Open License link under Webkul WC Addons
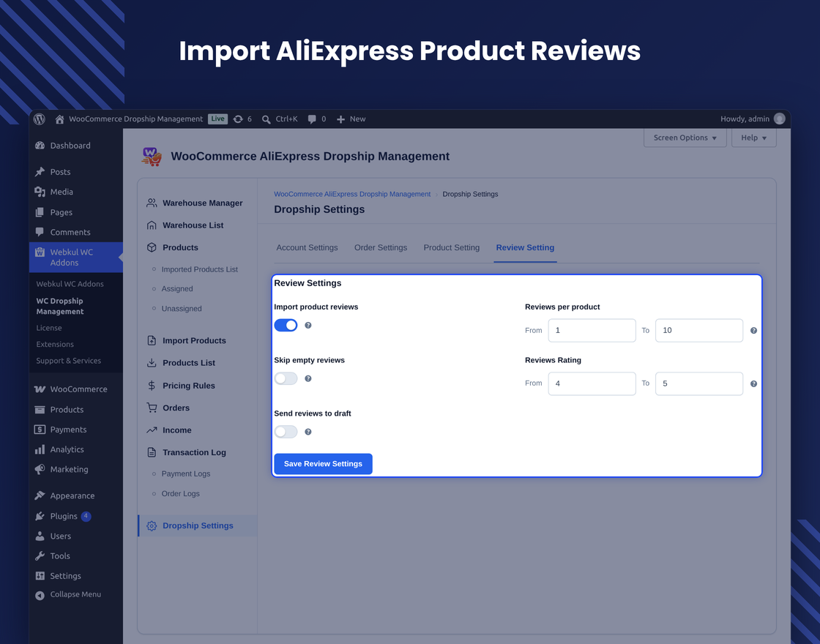 (49, 328)
